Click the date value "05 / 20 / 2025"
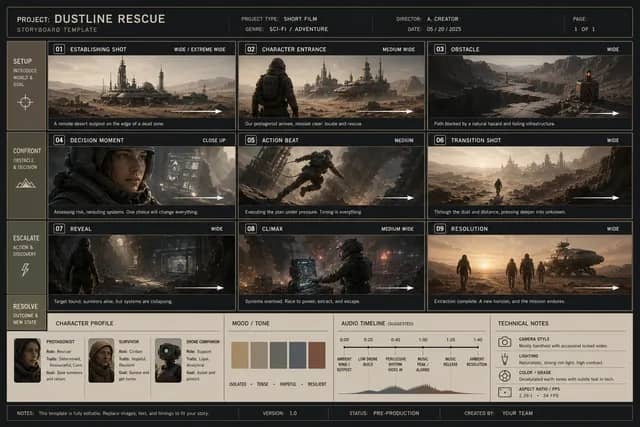This screenshot has width=640, height=427. point(444,29)
